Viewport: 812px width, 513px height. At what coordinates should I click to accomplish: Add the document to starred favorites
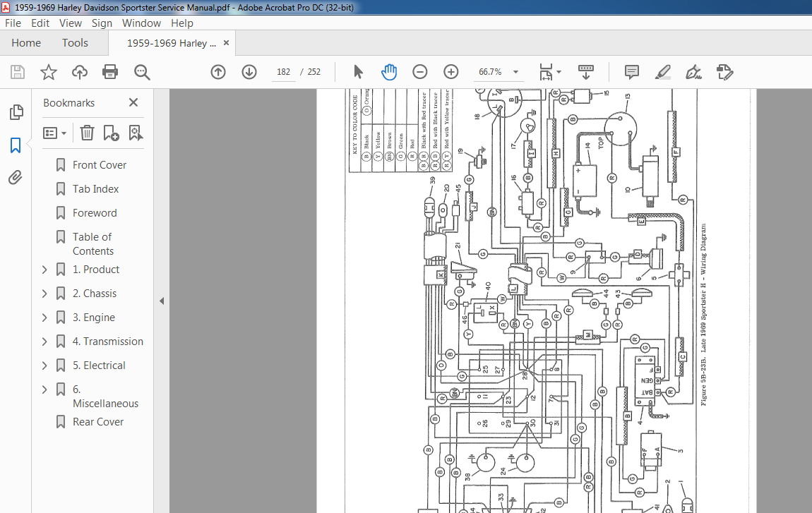coord(49,72)
